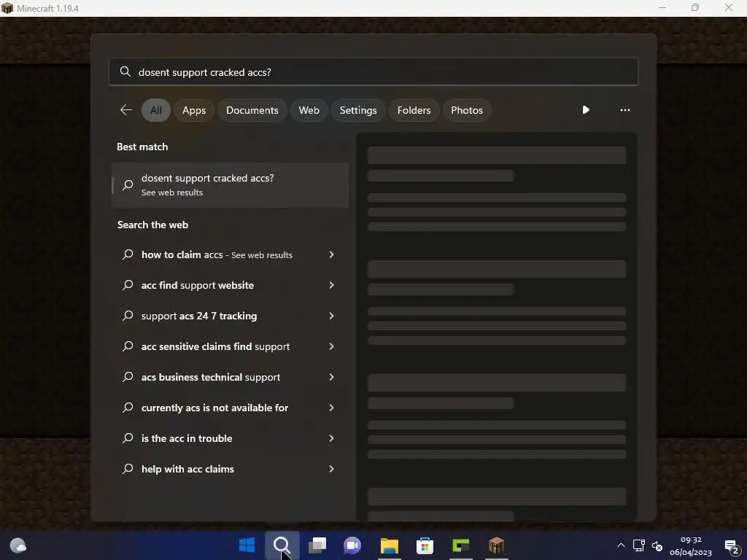Open Microsoft Store from the taskbar
Image resolution: width=747 pixels, height=560 pixels.
(425, 545)
